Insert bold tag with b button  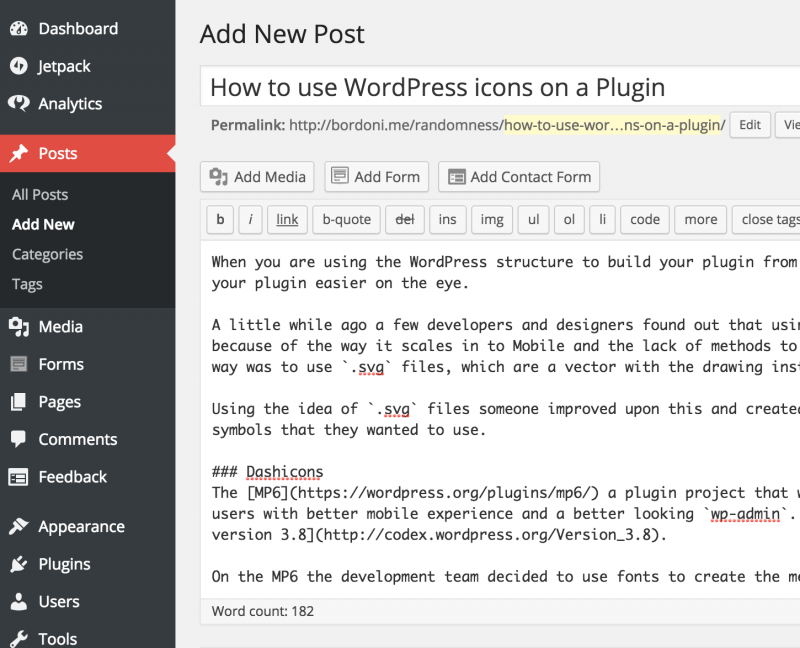click(x=220, y=219)
